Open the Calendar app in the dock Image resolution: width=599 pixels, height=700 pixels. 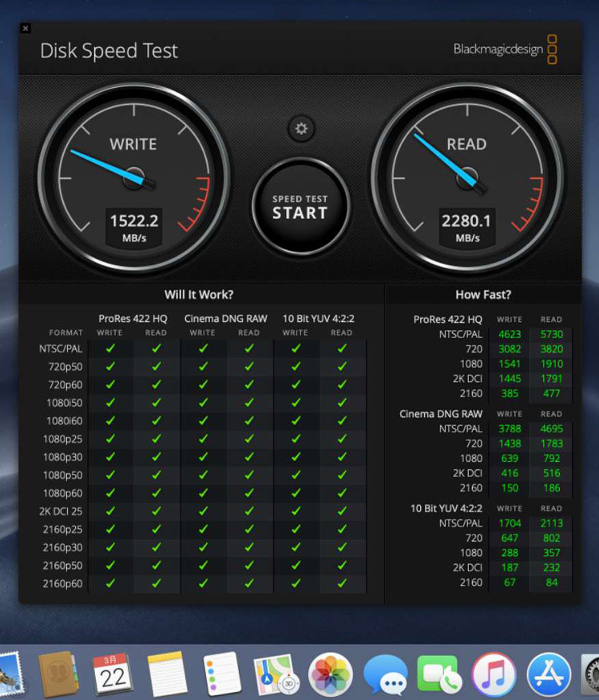click(113, 674)
